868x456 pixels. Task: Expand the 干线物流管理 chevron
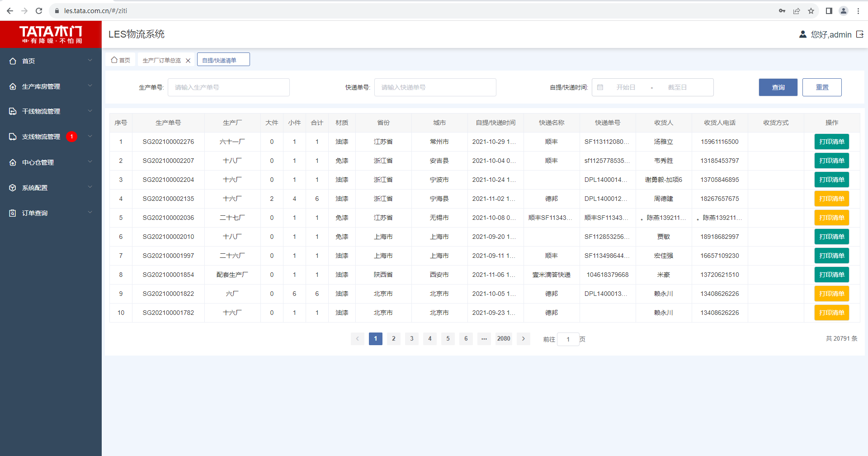click(90, 111)
